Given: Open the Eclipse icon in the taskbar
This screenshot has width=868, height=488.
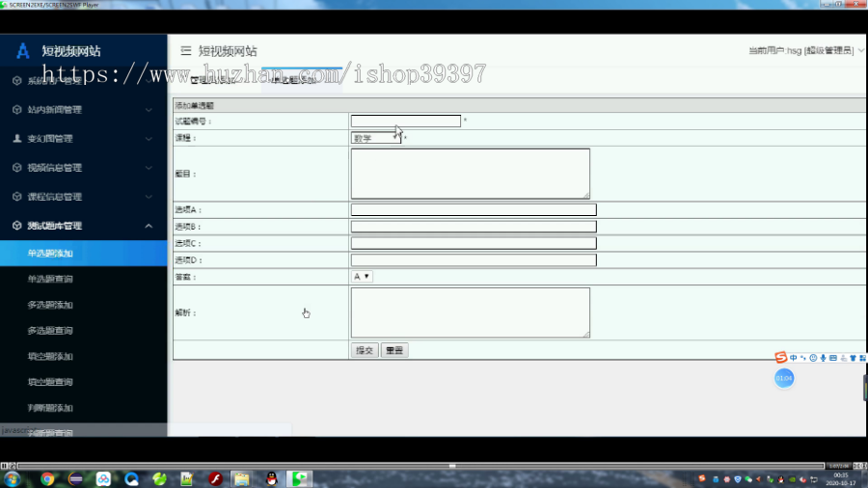Looking at the screenshot, I should tap(75, 479).
